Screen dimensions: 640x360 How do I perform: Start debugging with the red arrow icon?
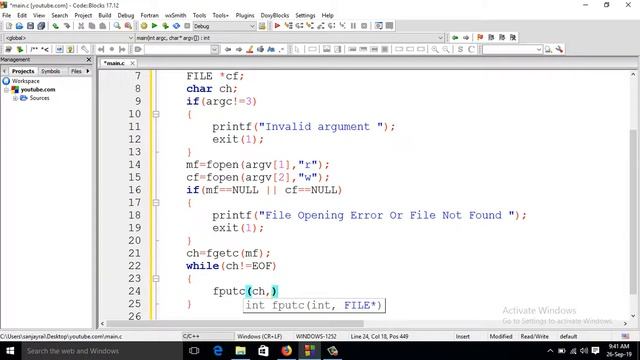(277, 26)
